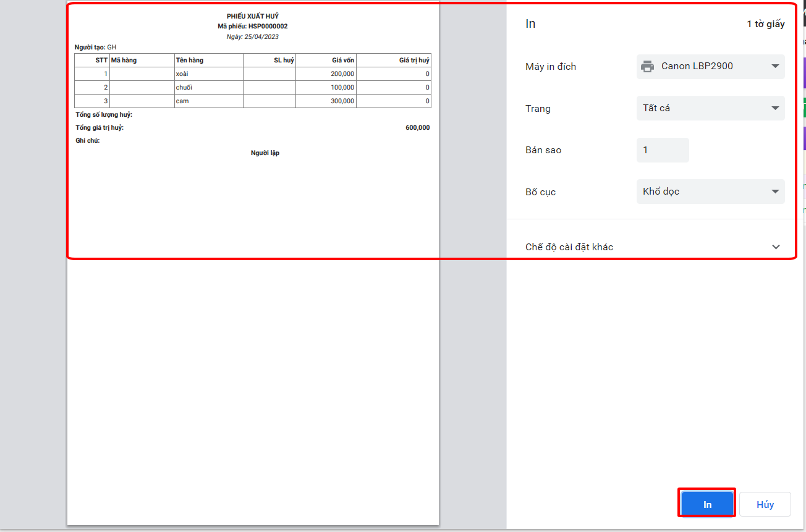Image resolution: width=806 pixels, height=532 pixels.
Task: Open the Máy in đích printer dropdown
Action: pyautogui.click(x=711, y=66)
